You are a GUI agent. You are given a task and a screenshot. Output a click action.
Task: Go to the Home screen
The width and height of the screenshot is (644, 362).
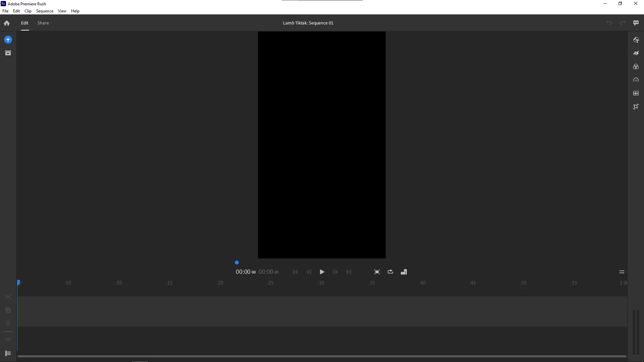(x=7, y=23)
